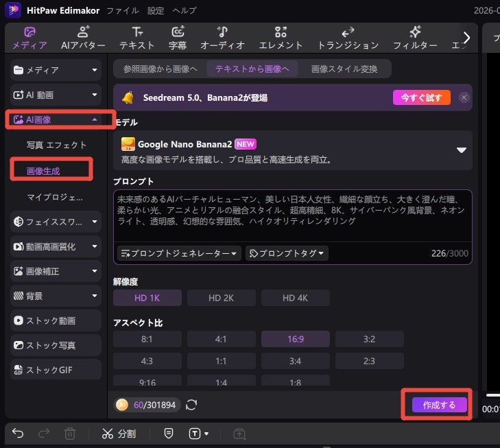Select the テキスト tool

click(x=137, y=38)
